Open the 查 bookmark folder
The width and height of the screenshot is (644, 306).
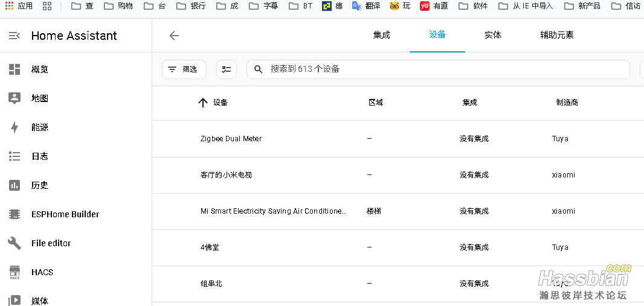(x=82, y=6)
